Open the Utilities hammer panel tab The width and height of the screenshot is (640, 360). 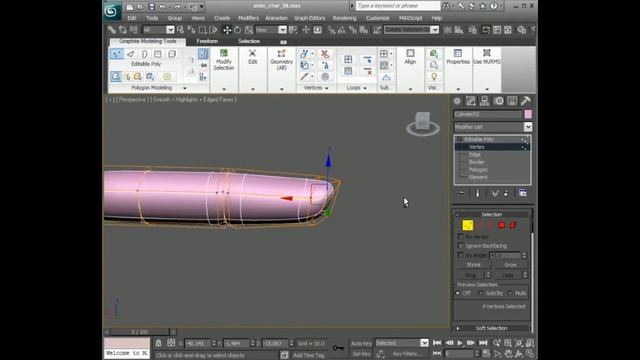(526, 101)
